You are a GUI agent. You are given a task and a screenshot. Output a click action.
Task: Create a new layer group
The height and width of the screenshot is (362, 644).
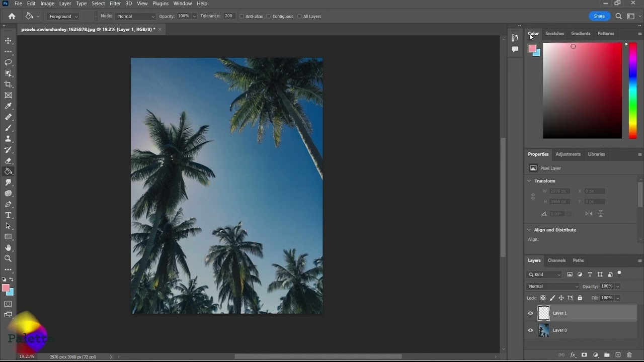607,355
